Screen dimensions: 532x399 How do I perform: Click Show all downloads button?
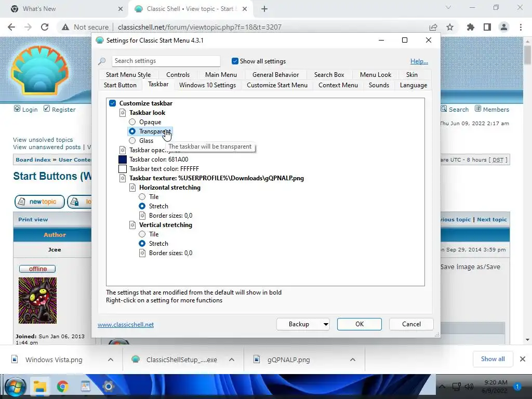493,359
